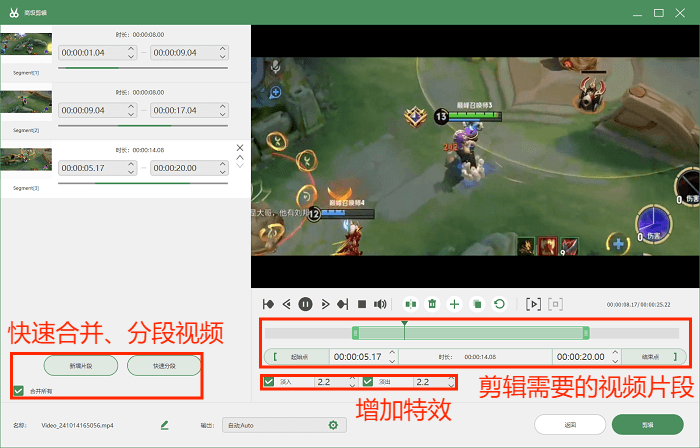
Task: Select the Segment 3 thumbnail
Action: point(26,159)
